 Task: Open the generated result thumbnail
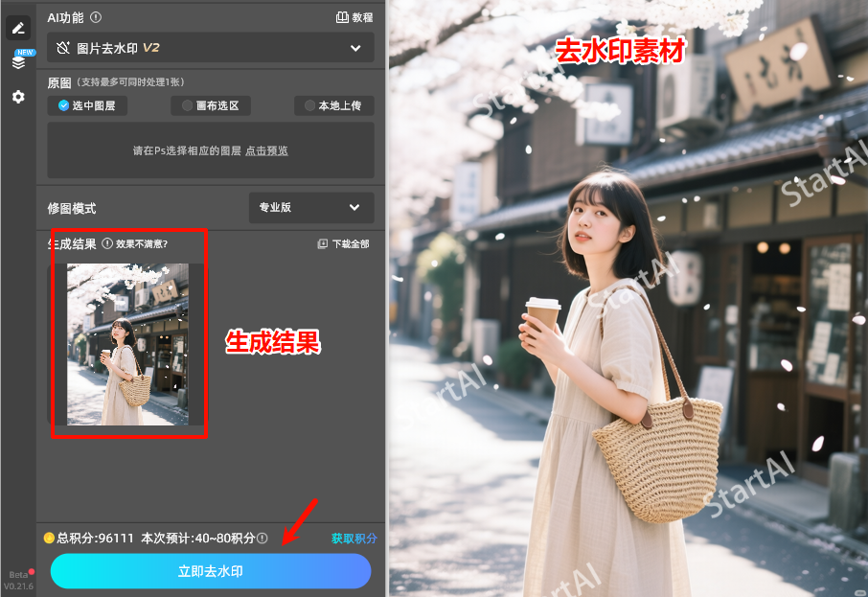[x=127, y=344]
